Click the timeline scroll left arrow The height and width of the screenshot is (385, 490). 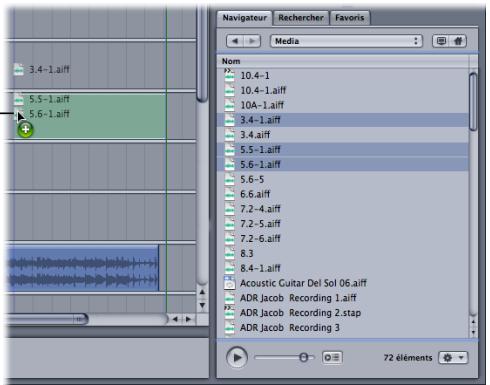pyautogui.click(x=175, y=319)
